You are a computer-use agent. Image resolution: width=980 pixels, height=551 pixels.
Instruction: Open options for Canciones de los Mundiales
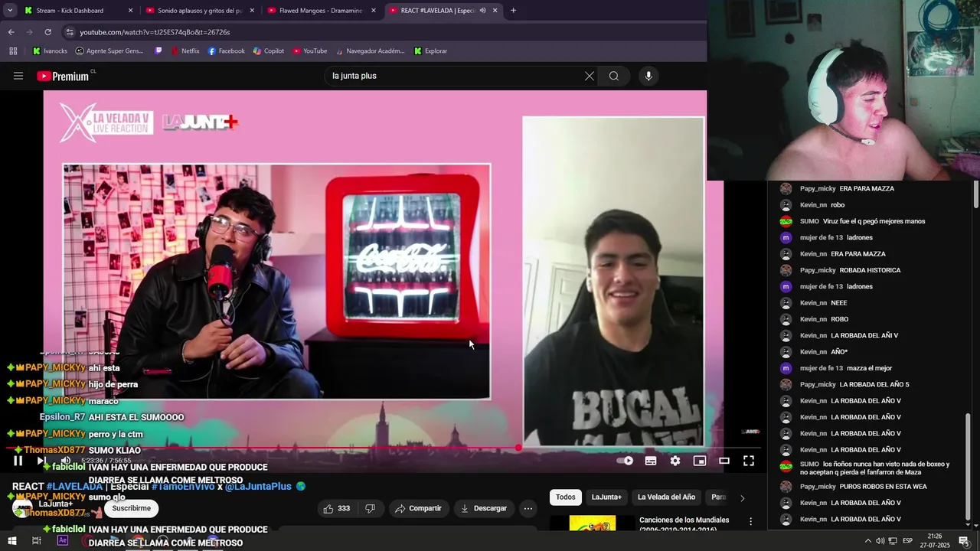click(750, 521)
